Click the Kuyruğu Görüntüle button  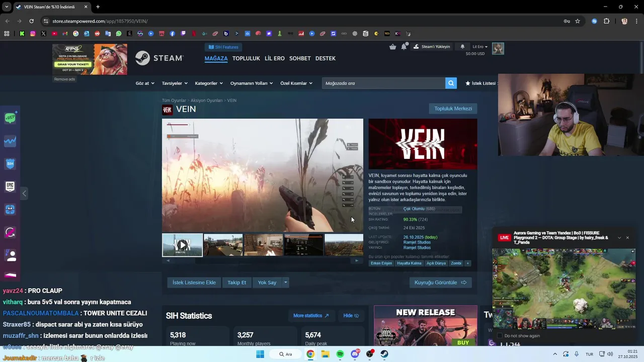[440, 283]
